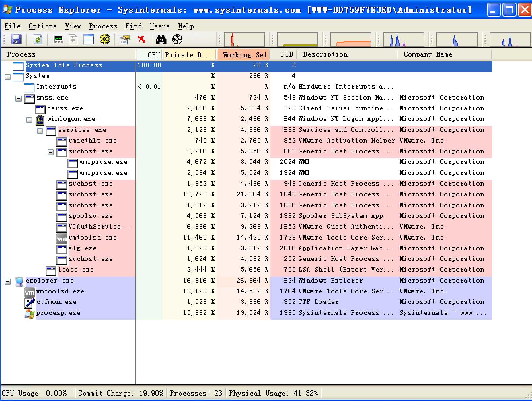Collapse the System tree node
The height and width of the screenshot is (401, 532).
(x=8, y=77)
